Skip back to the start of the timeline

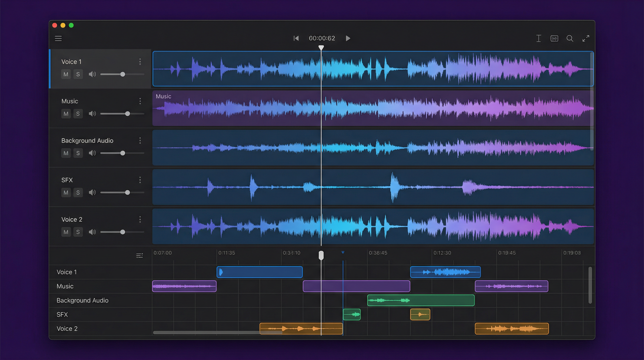pyautogui.click(x=296, y=38)
